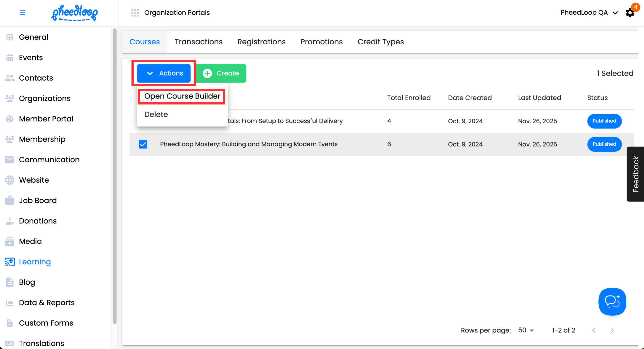Viewport: 644px width, 349px height.
Task: Open the chat support bubble
Action: coord(612,302)
